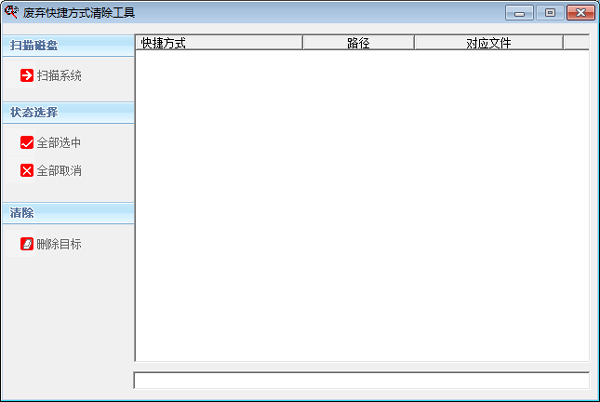
Task: Click the status text field at bottom
Action: 362,380
